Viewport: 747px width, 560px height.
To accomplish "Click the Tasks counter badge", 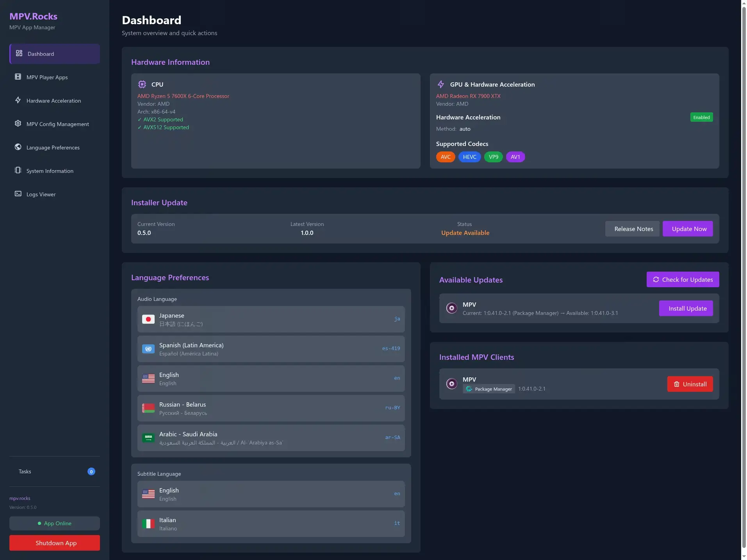I will [x=91, y=471].
